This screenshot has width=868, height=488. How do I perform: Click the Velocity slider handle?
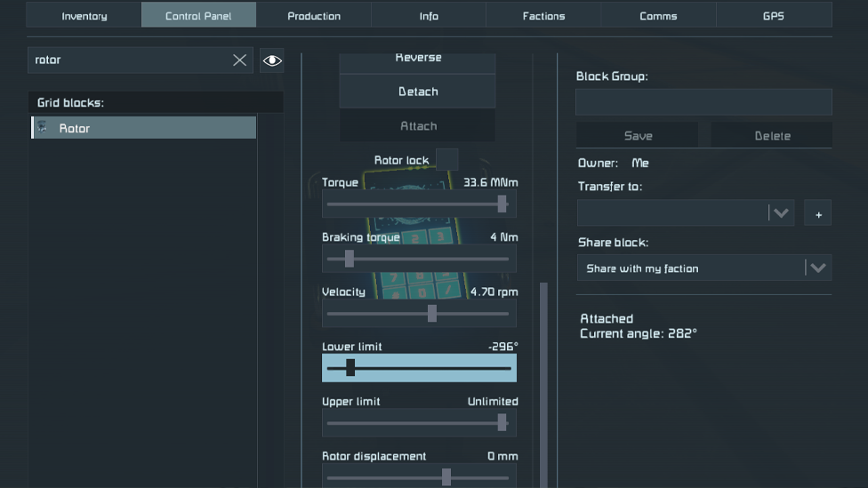point(432,314)
